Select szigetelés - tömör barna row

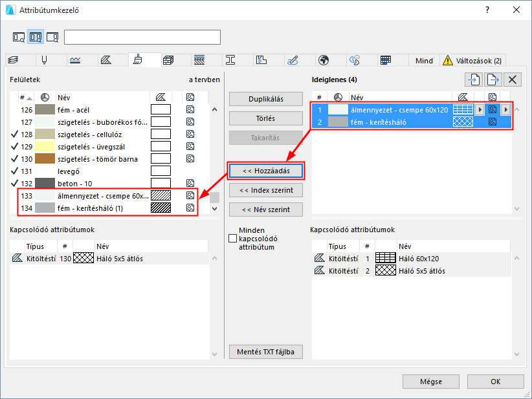point(109,158)
